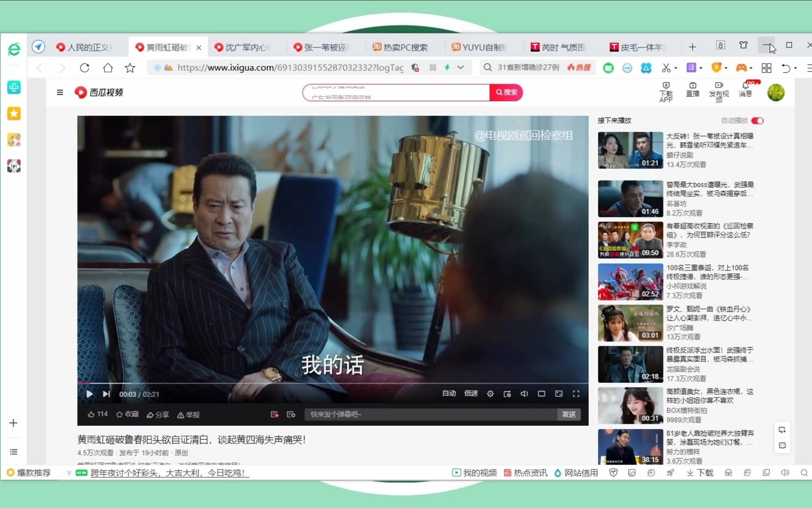Expand the undo closed-tab dropdown arrow
Viewport: 812px width, 508px height.
[x=795, y=68]
